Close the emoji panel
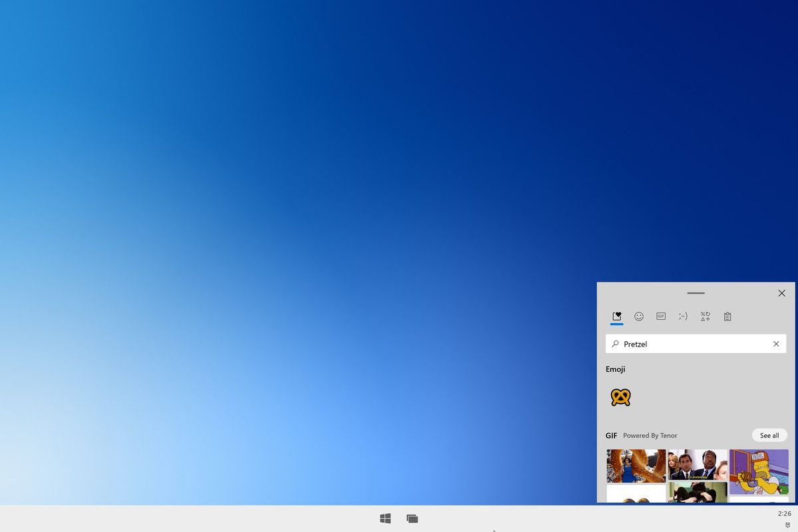This screenshot has height=532, width=798. tap(782, 293)
